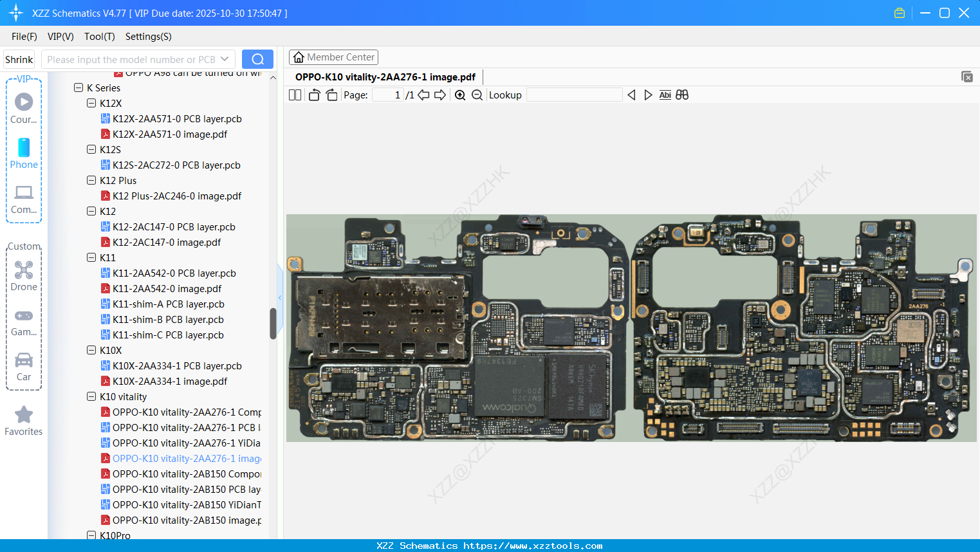Select the Drone category icon
980x552 pixels.
(24, 276)
